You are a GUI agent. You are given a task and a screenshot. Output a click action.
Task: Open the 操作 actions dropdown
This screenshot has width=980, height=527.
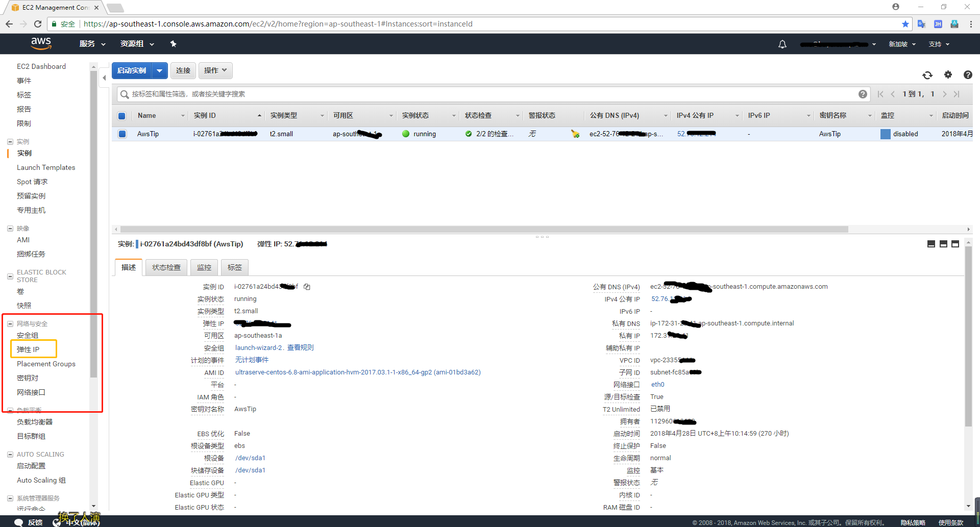pyautogui.click(x=215, y=70)
